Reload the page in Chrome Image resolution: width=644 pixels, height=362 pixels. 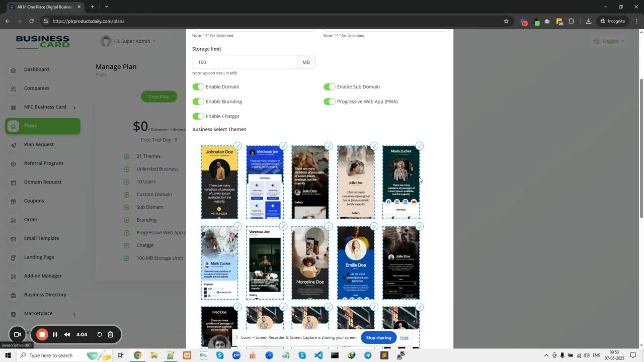[x=31, y=21]
